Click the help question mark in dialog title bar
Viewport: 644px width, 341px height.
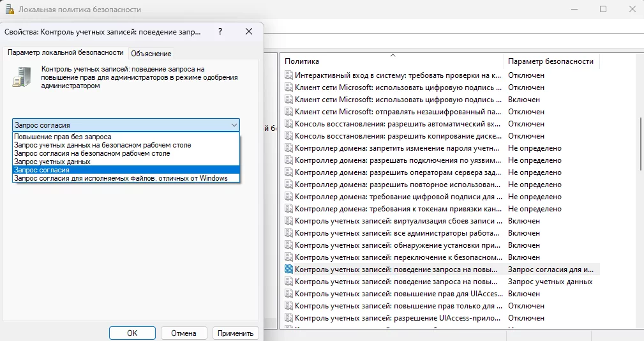coord(220,31)
